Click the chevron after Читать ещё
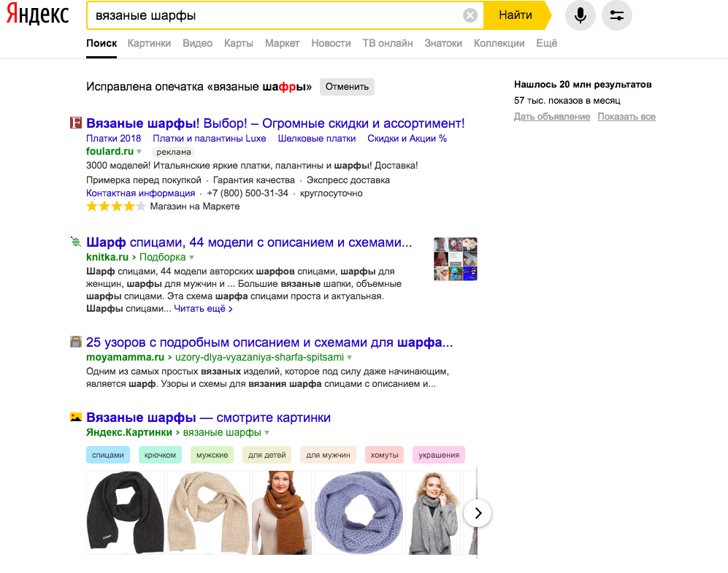728x573 pixels. pos(230,309)
